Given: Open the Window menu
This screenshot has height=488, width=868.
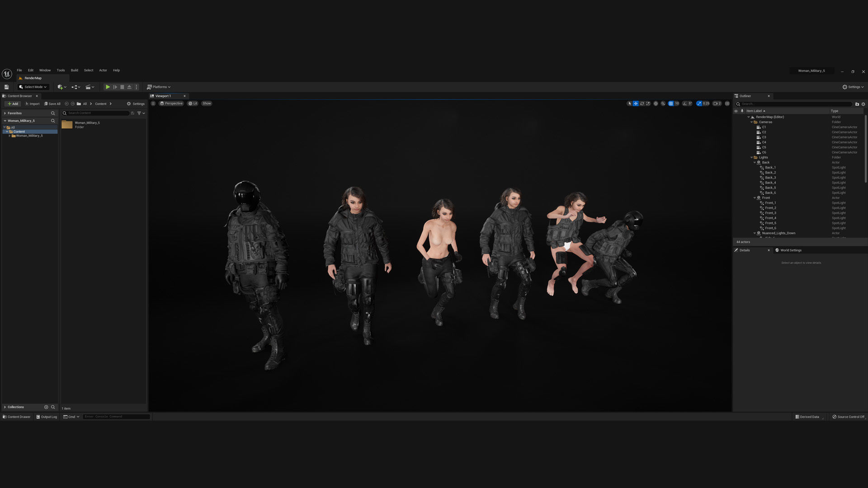Looking at the screenshot, I should (45, 70).
